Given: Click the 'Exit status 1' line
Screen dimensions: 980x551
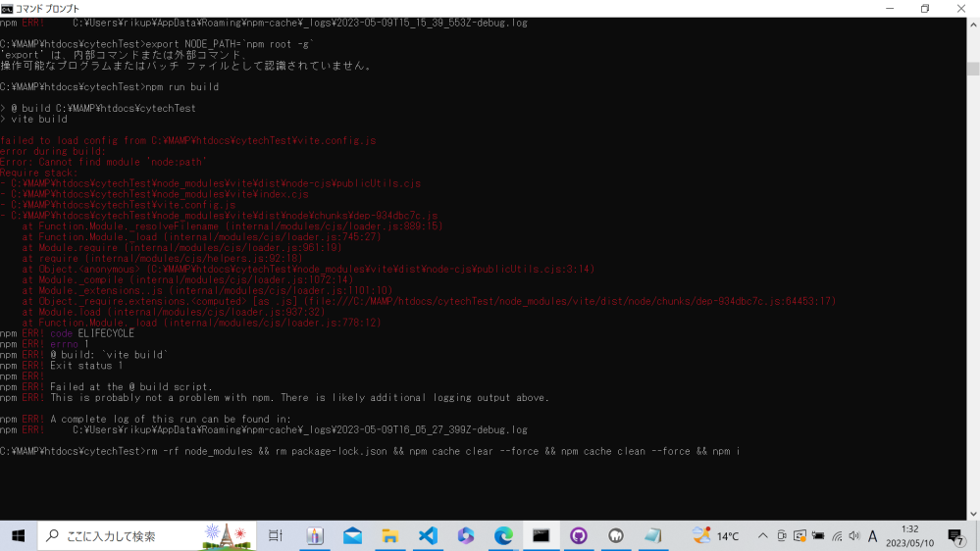Looking at the screenshot, I should (x=61, y=366).
